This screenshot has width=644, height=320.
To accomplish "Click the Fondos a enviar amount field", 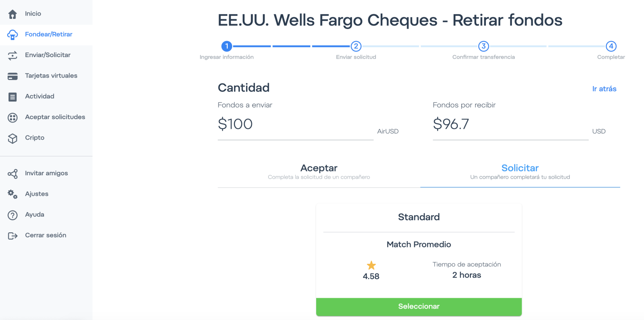I will click(295, 125).
